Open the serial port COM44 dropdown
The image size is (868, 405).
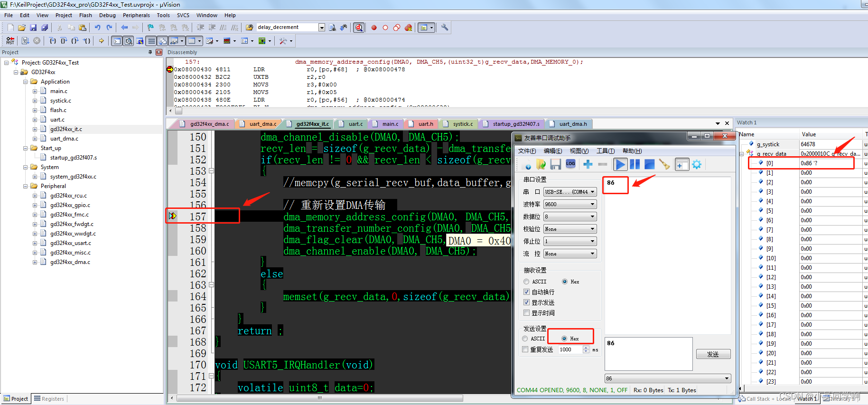coord(570,192)
